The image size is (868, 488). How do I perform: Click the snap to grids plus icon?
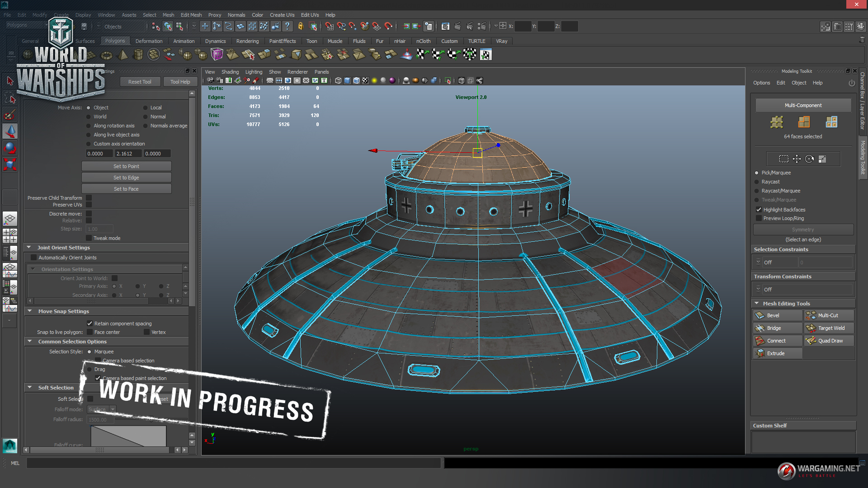[x=205, y=26]
